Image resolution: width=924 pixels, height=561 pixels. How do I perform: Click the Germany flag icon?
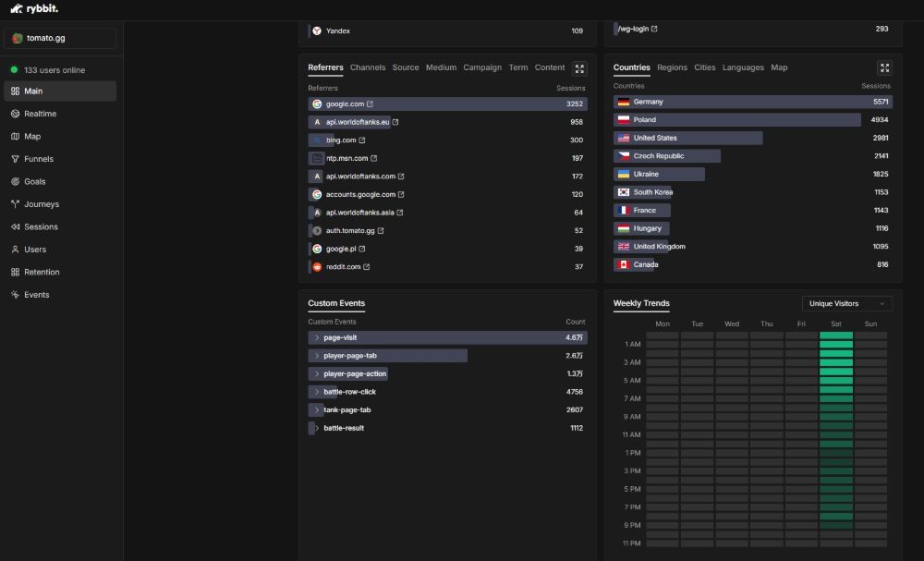624,102
